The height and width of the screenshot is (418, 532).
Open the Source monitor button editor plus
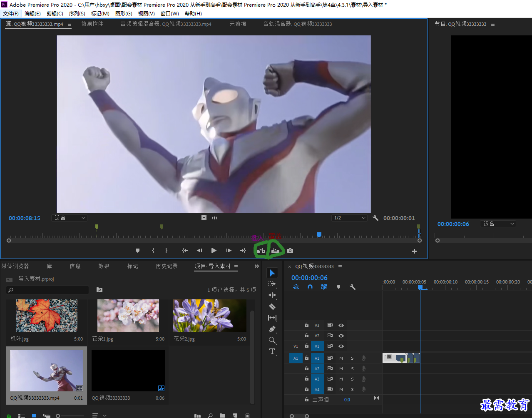pos(414,251)
